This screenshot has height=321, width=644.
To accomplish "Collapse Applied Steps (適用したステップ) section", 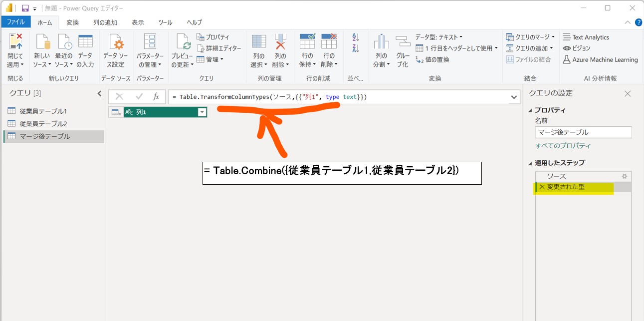I will (x=531, y=163).
